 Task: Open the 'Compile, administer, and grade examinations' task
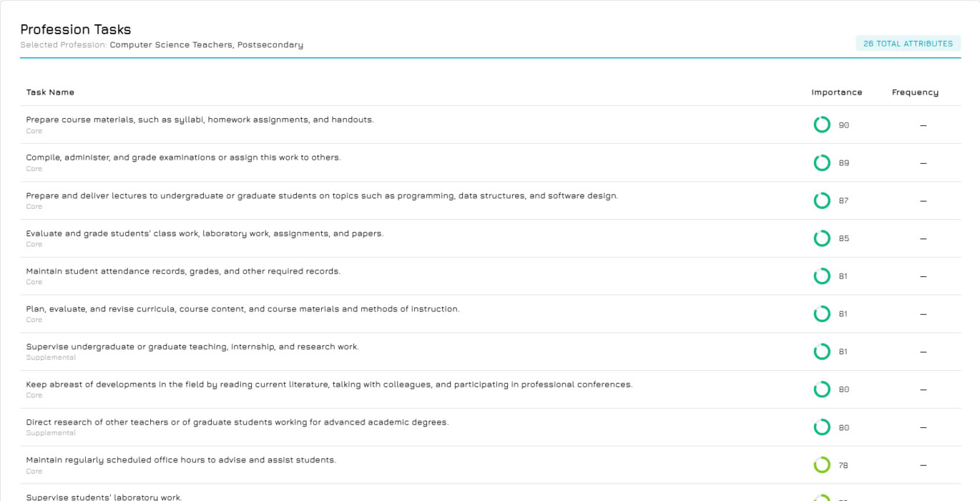tap(183, 157)
